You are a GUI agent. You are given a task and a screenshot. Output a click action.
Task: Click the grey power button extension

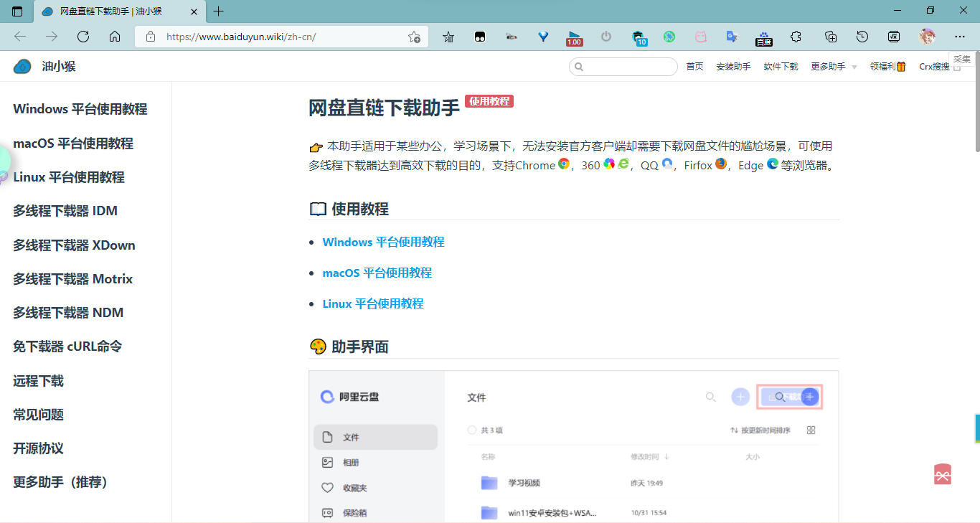606,37
